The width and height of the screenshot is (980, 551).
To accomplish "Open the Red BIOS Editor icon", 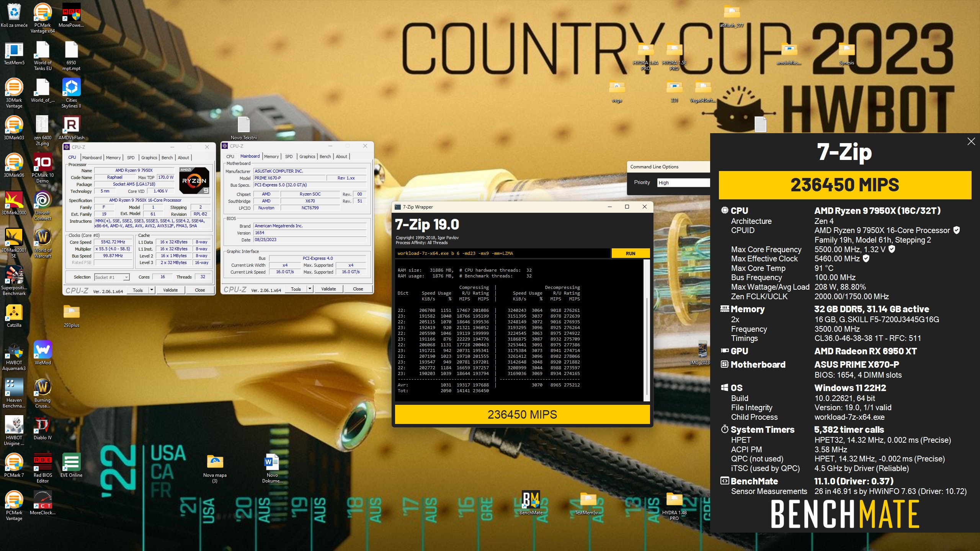I will (x=42, y=468).
